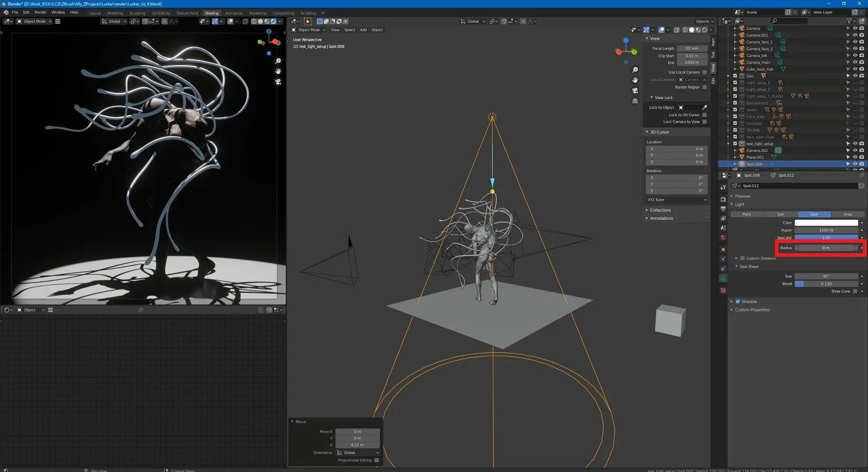The height and width of the screenshot is (472, 868).
Task: Enable Render Region checkbox
Action: point(704,87)
